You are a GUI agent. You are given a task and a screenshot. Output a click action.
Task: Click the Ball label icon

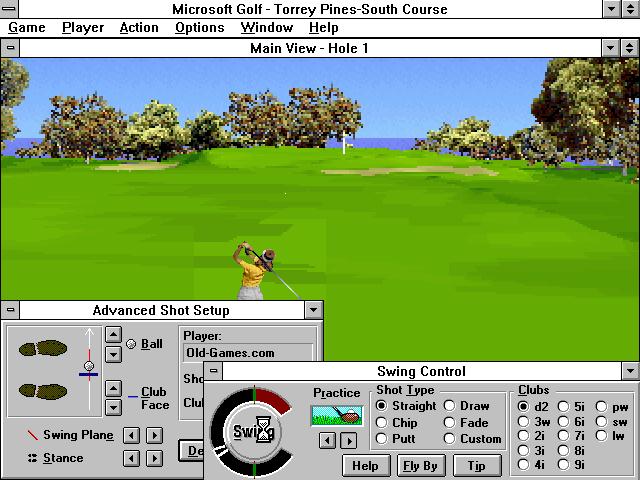click(x=131, y=344)
